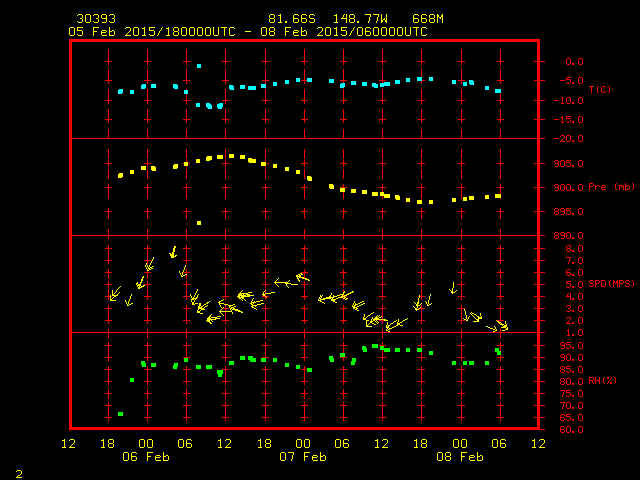Click the 905.0 pressure axis tick value
Screen dimensions: 640x480
[566, 163]
